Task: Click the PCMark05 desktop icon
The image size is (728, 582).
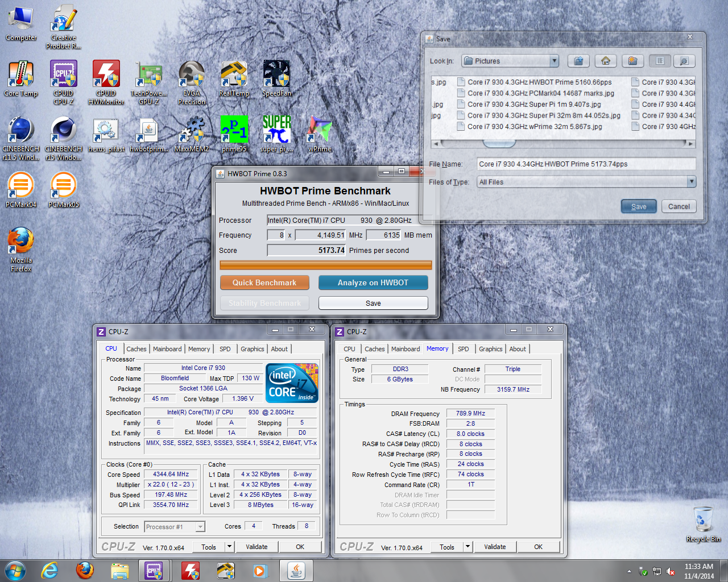Action: (x=64, y=190)
